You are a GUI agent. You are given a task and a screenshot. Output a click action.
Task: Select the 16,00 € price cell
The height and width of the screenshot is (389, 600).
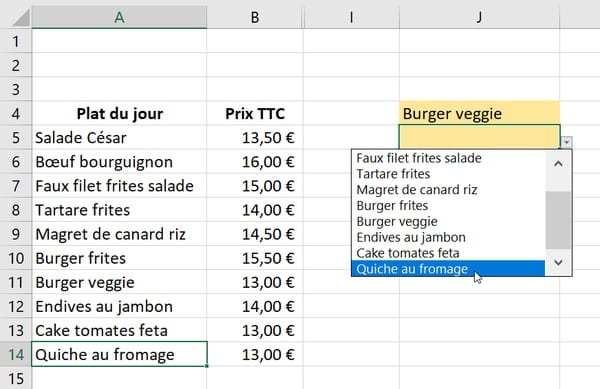(255, 162)
